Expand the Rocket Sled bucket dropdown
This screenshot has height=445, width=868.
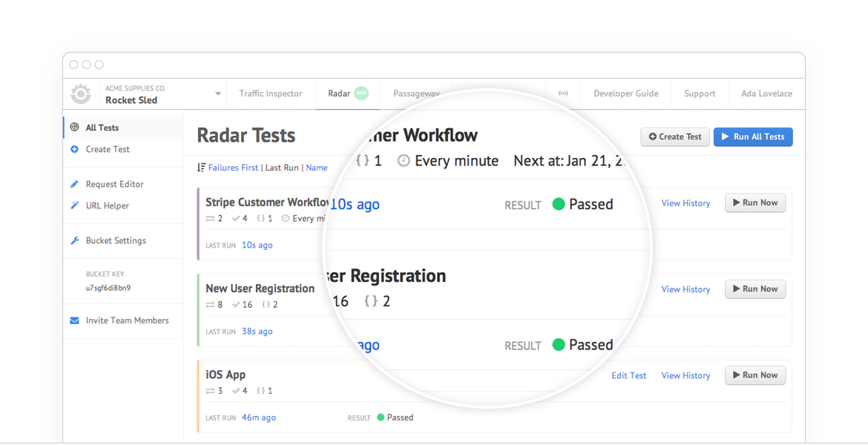point(217,93)
